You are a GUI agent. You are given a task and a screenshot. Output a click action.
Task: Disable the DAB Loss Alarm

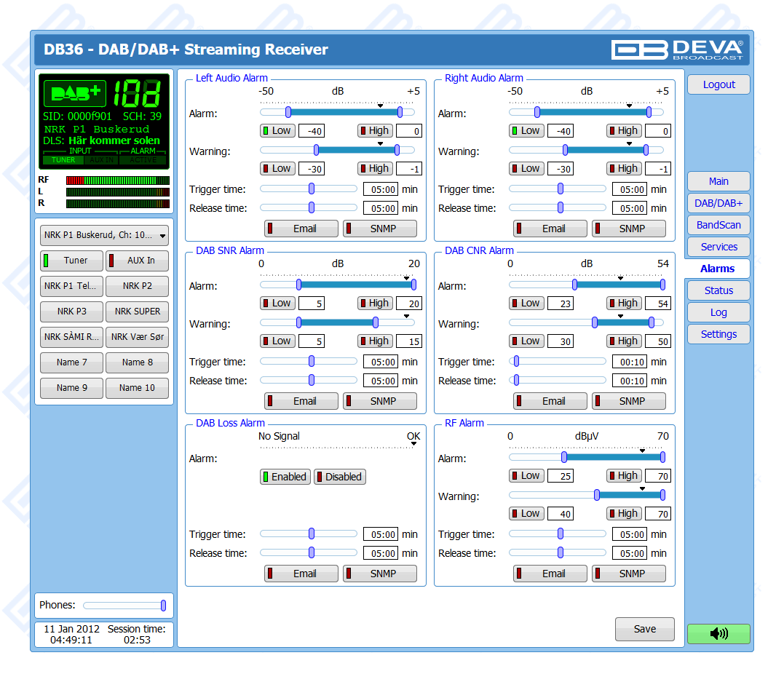point(339,477)
